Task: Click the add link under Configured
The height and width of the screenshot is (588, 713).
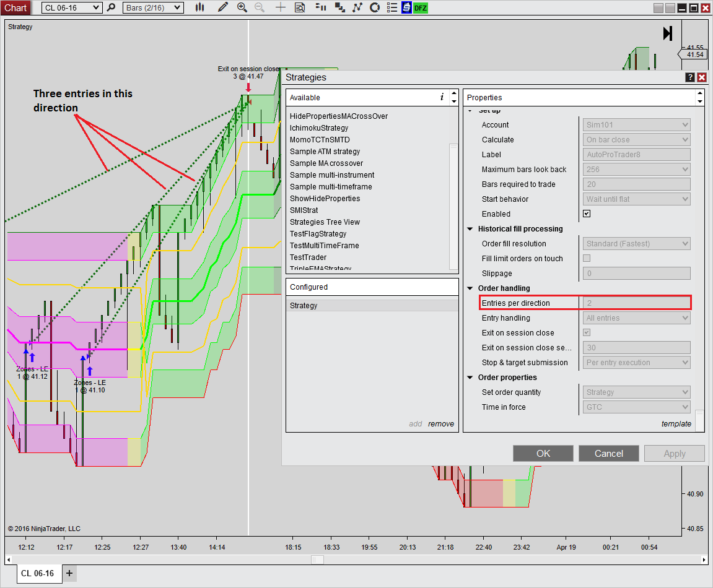Action: pyautogui.click(x=415, y=423)
